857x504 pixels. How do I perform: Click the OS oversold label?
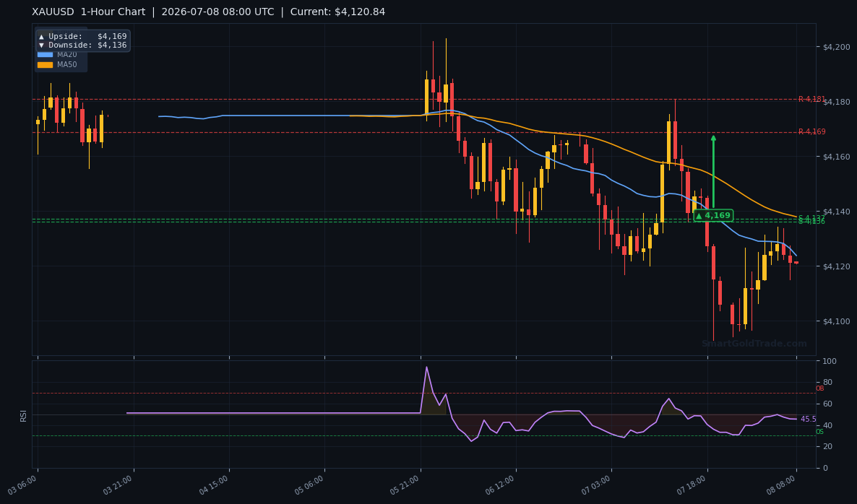[820, 432]
